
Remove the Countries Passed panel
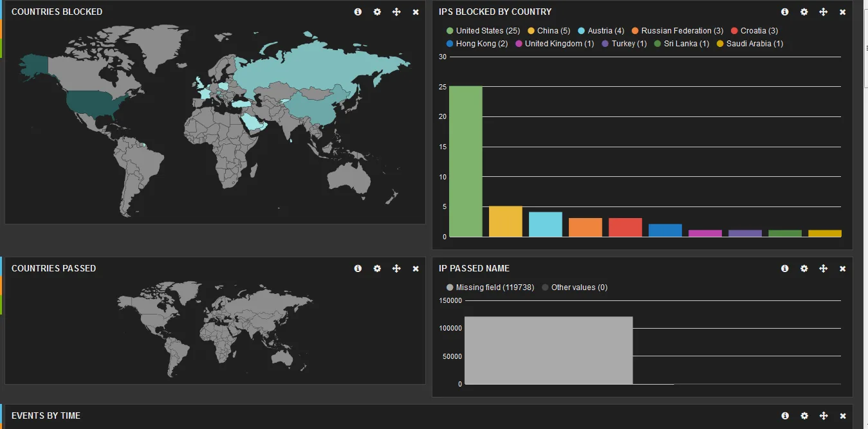coord(416,269)
